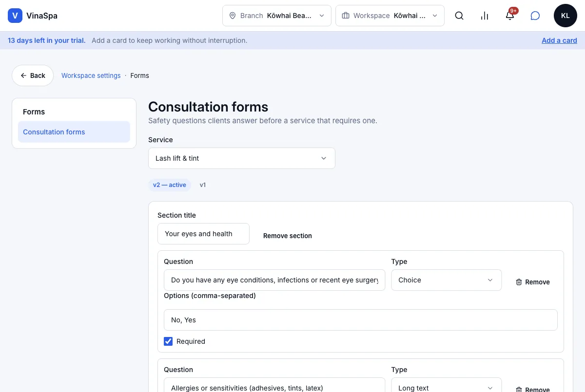This screenshot has width=585, height=392.
Task: Switch to the v1 version tab
Action: 203,185
